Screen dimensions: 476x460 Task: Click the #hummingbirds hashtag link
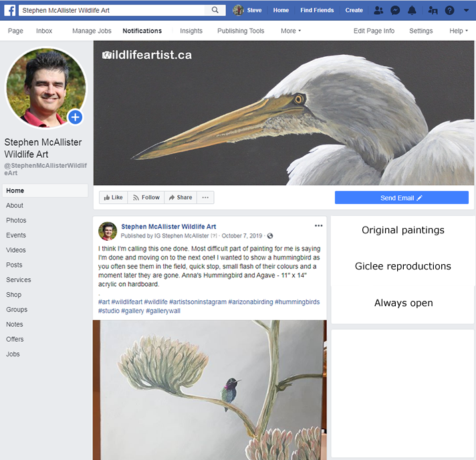click(x=297, y=302)
